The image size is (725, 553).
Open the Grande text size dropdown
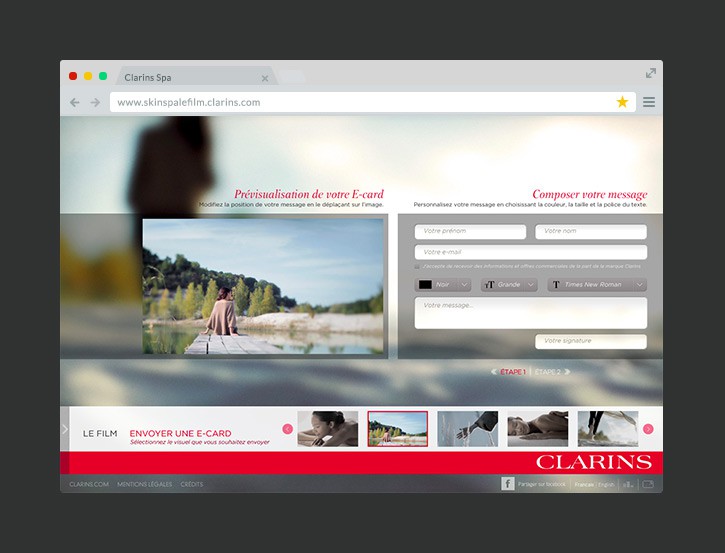(509, 285)
